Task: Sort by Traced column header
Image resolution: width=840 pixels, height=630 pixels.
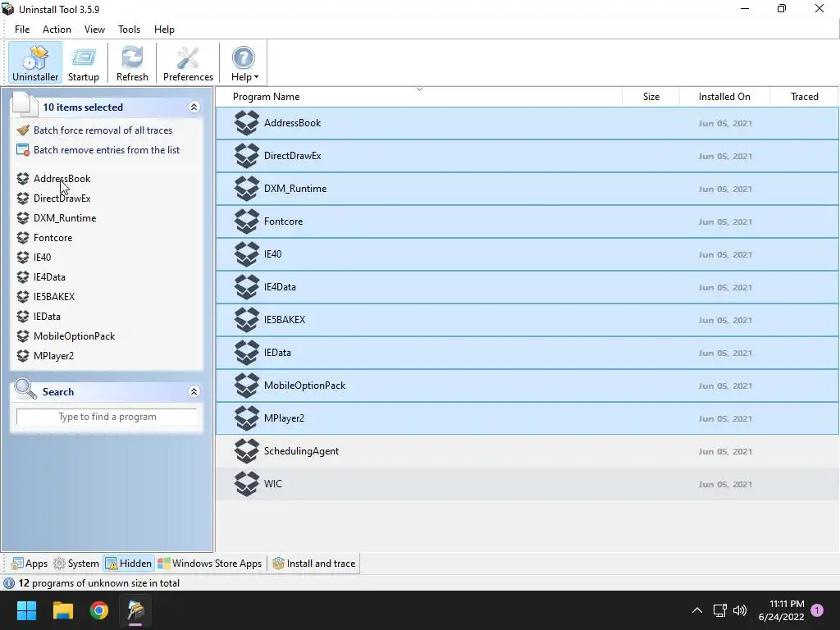Action: [804, 97]
